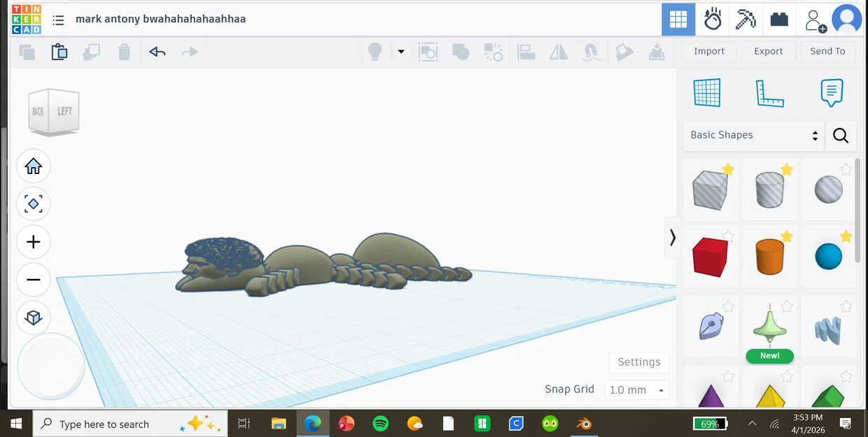Image resolution: width=868 pixels, height=437 pixels.
Task: Select the Duplicate and repeat icon
Action: (92, 51)
